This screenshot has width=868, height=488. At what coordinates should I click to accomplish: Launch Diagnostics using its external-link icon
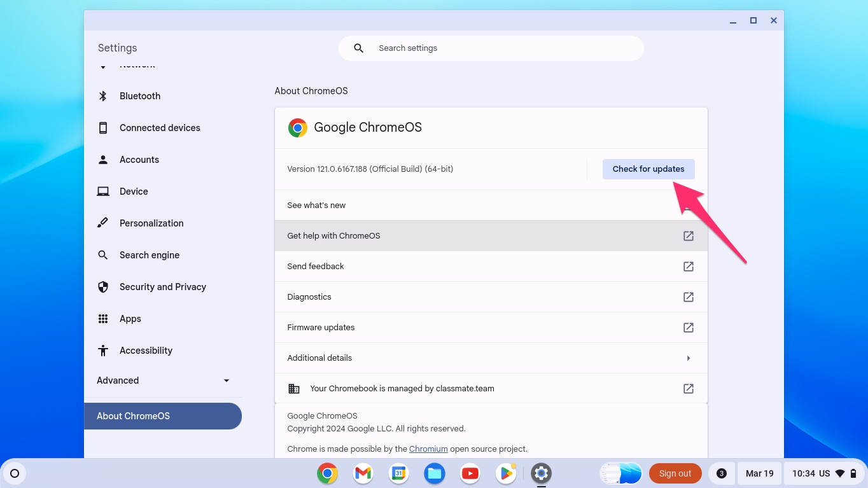click(688, 297)
